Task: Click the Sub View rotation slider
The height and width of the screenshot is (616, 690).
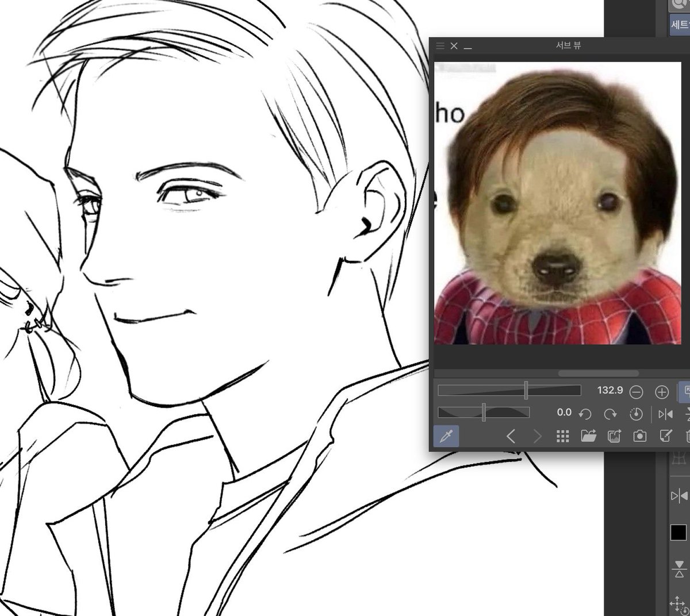Action: (x=484, y=412)
